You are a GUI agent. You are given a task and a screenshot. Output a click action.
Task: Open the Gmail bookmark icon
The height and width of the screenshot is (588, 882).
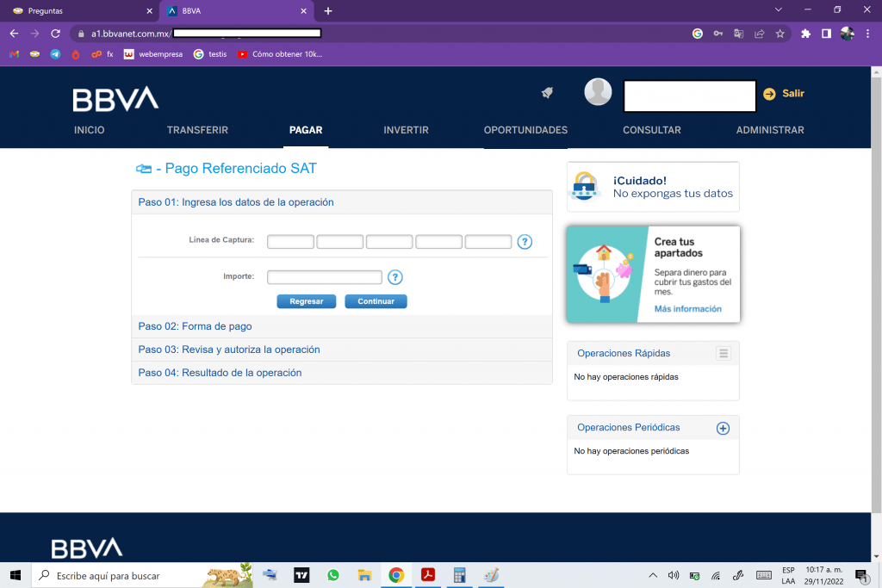[15, 54]
